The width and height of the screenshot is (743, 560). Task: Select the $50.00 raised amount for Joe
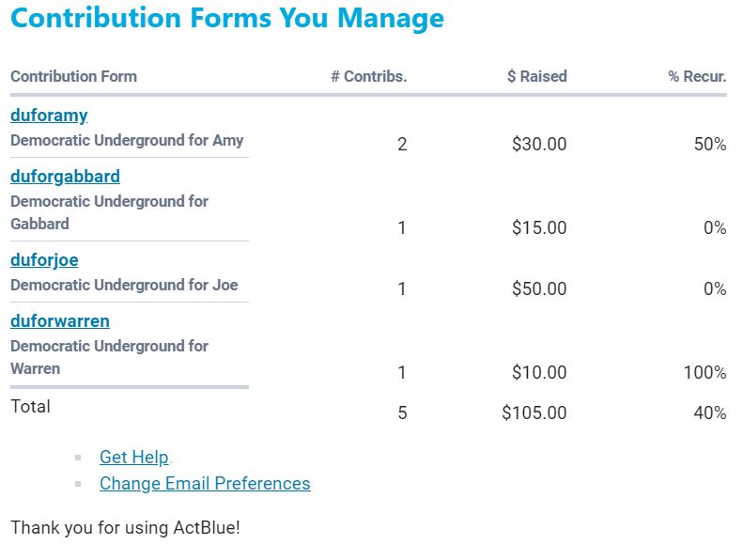[x=539, y=289]
